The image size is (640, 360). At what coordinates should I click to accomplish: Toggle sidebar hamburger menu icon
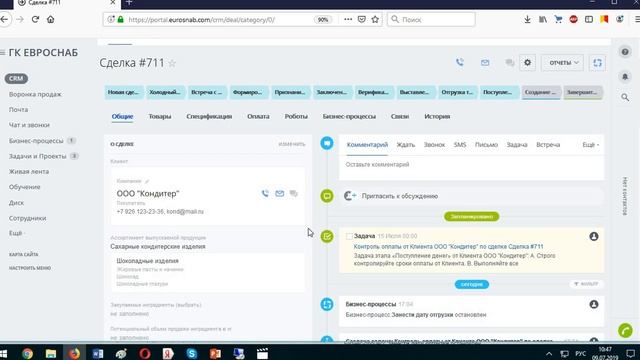click(2, 53)
